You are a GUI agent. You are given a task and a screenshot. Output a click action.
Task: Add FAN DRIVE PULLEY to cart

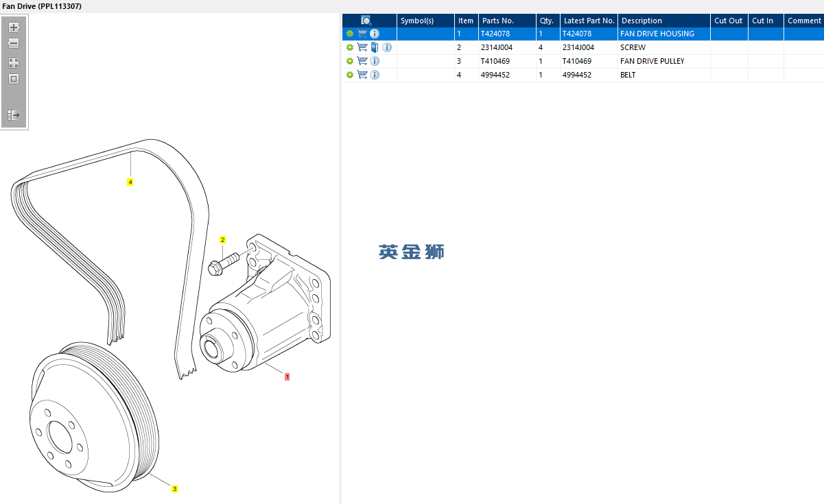(362, 61)
